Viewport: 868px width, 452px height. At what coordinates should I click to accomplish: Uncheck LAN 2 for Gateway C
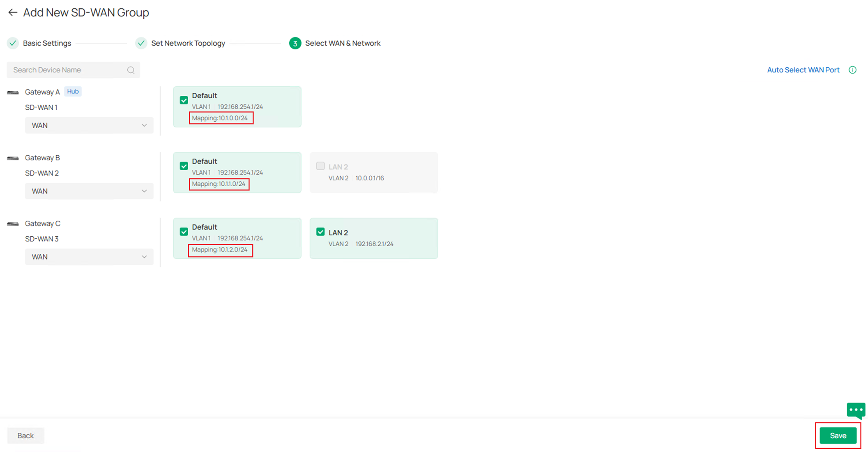320,231
